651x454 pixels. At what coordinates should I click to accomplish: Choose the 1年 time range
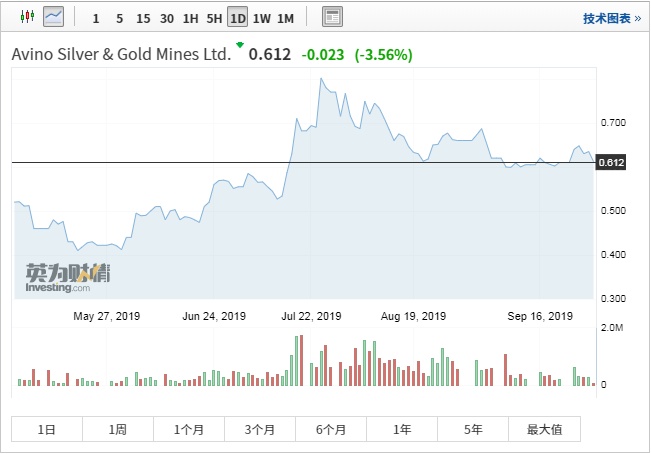click(x=402, y=429)
